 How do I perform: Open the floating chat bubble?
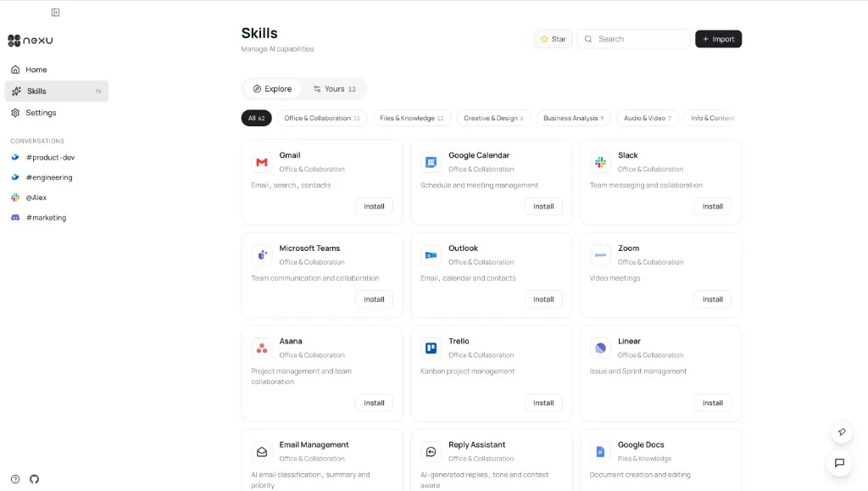[x=839, y=463]
